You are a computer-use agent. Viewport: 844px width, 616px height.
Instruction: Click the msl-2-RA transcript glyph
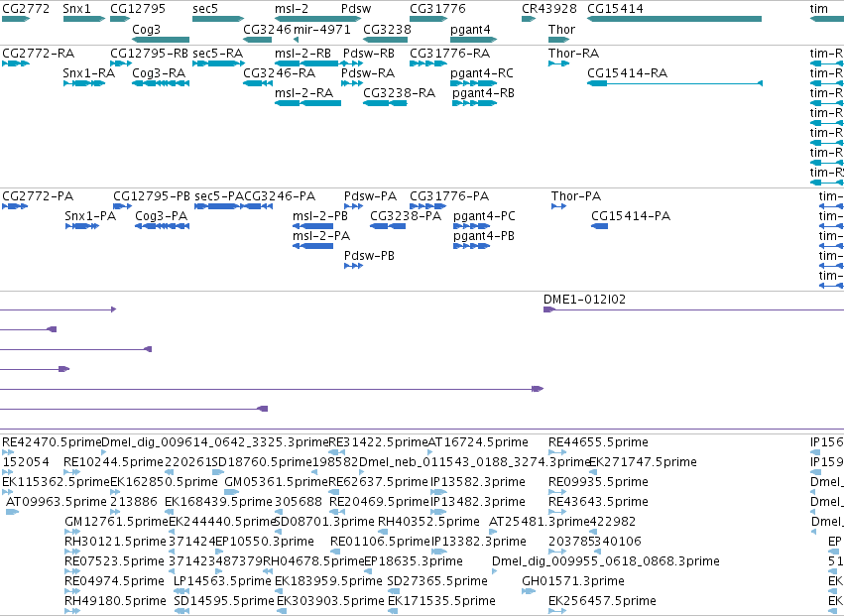click(x=307, y=103)
